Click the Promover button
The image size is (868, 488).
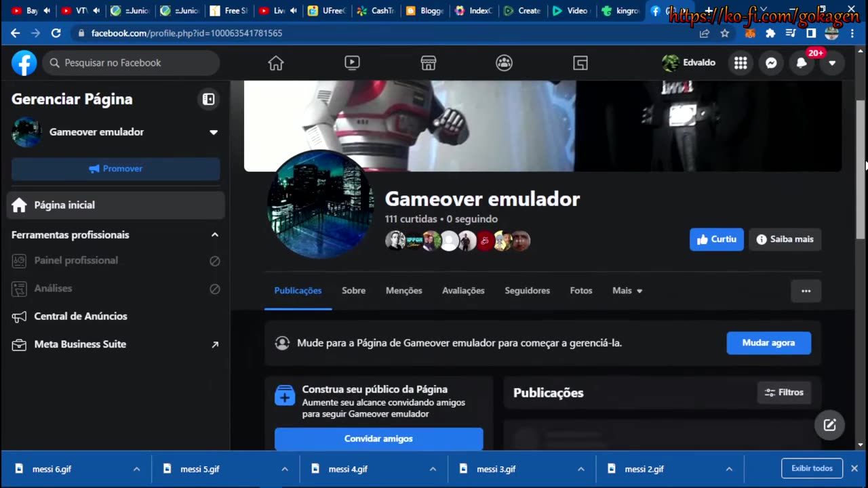click(116, 169)
